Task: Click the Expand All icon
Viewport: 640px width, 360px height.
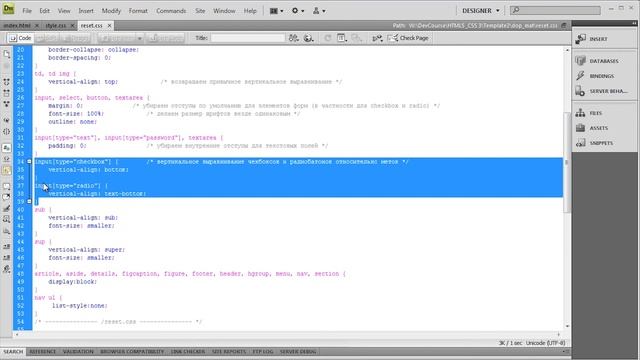Action: pos(7,104)
